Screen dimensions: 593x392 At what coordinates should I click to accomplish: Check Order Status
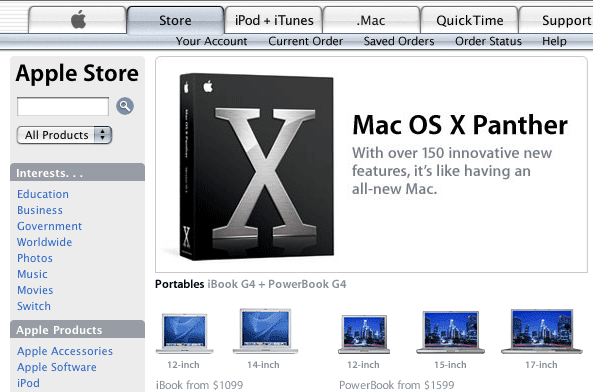(x=488, y=41)
